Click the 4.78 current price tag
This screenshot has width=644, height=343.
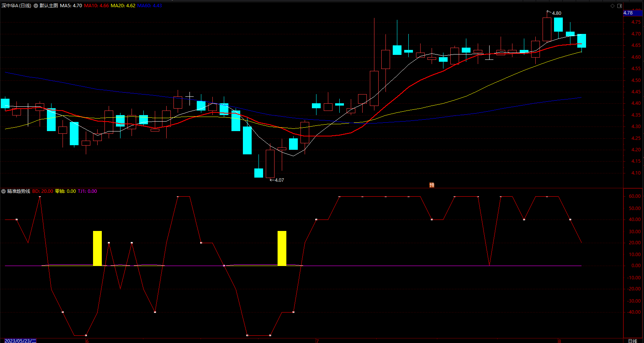pos(633,13)
